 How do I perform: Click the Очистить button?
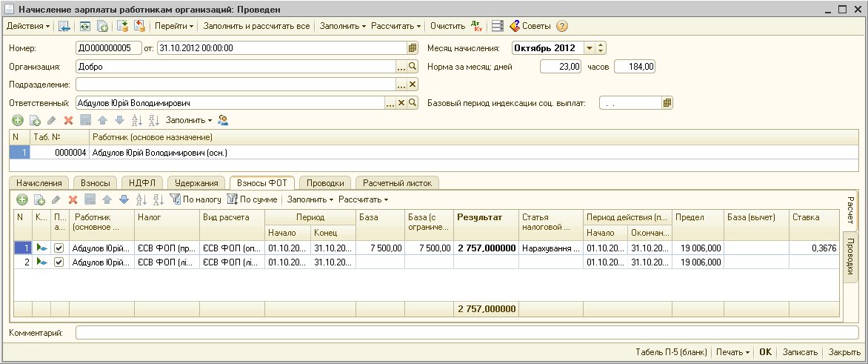click(x=447, y=26)
